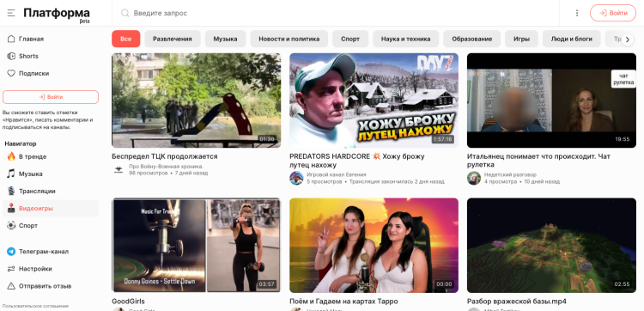The height and width of the screenshot is (311, 644).
Task: Click Недетский разговор channel name
Action: coord(510,174)
